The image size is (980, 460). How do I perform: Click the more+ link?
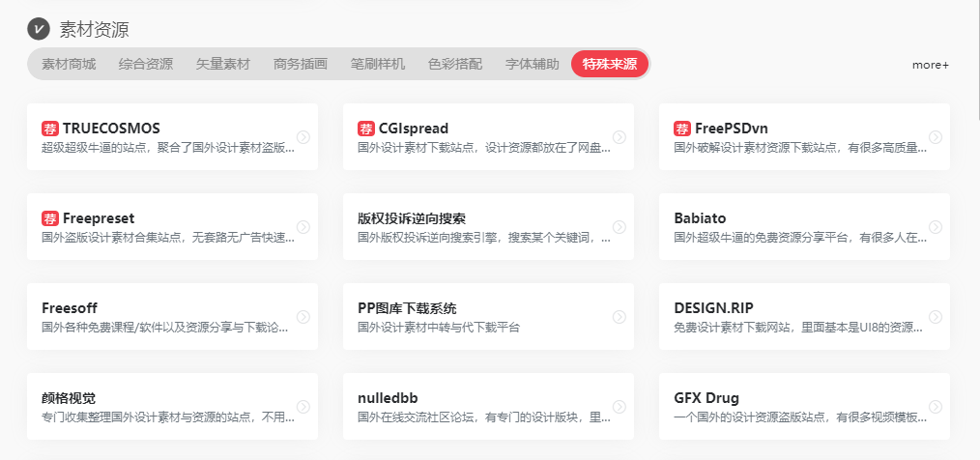[931, 65]
